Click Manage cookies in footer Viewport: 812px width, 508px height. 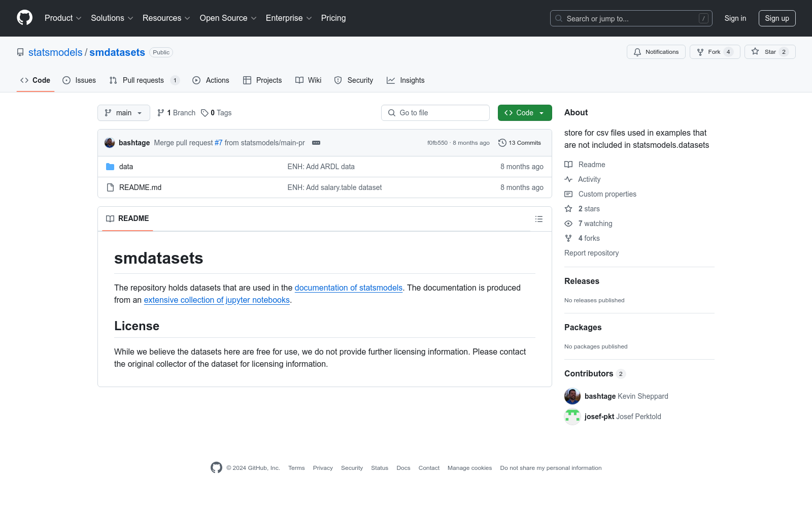(469, 468)
